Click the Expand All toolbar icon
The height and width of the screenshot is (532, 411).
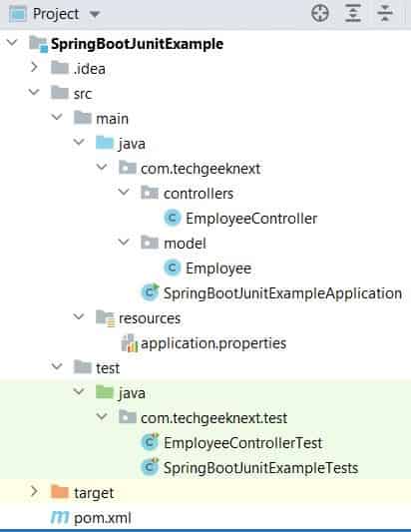point(353,14)
